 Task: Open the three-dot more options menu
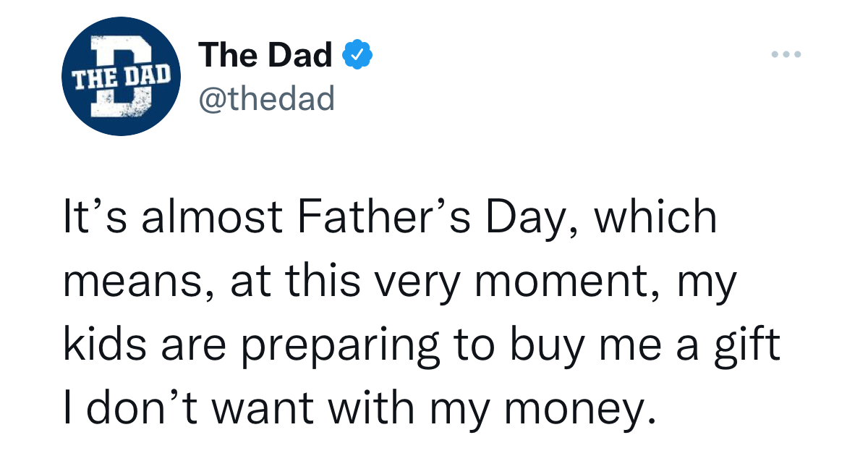(x=786, y=54)
